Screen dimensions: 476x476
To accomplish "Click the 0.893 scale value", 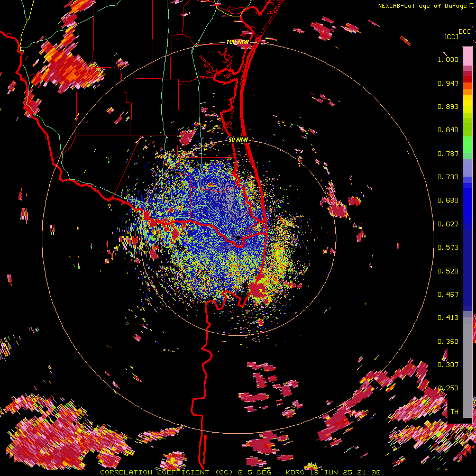I will pos(448,106).
